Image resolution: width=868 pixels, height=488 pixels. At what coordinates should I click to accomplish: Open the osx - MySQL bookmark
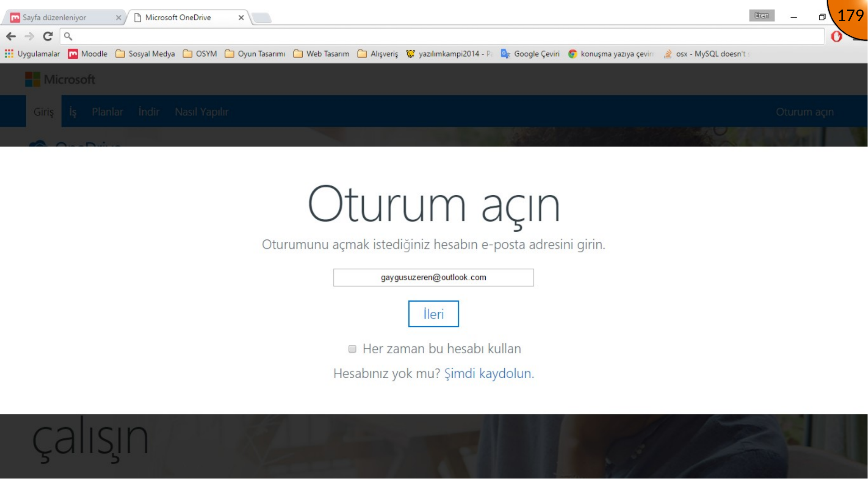click(x=706, y=54)
